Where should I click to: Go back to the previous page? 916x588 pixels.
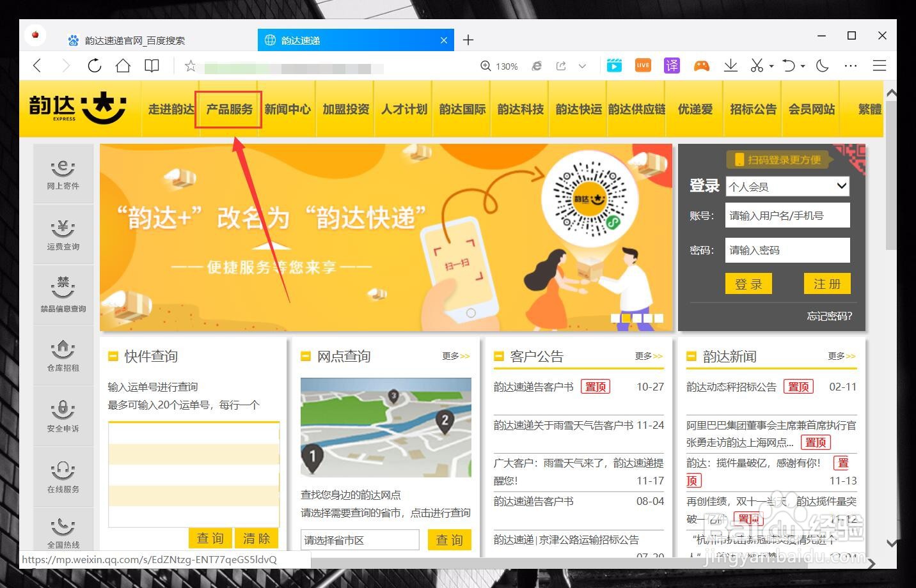tap(37, 65)
